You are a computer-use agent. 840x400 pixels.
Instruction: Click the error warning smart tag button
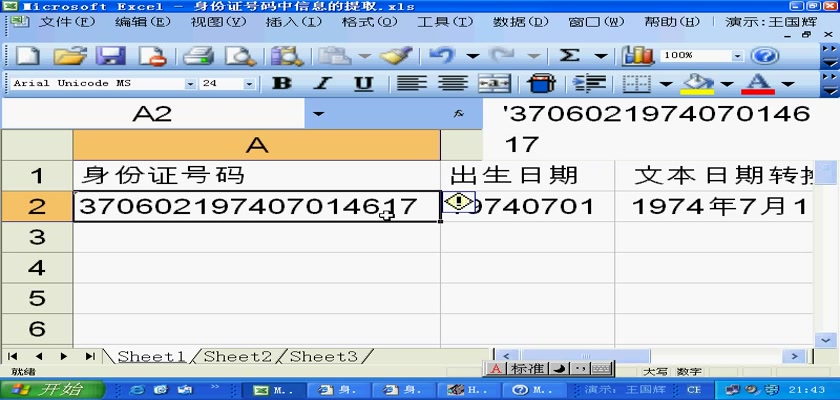(x=459, y=202)
